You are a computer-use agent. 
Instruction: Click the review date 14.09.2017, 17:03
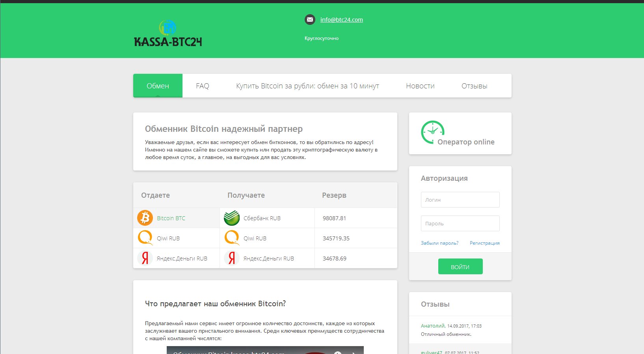[464, 326]
